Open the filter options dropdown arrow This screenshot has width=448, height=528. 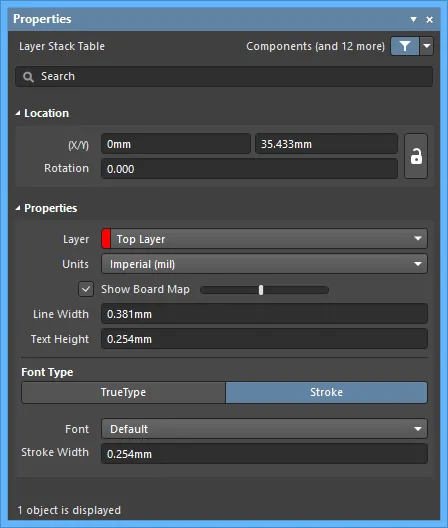click(x=426, y=46)
